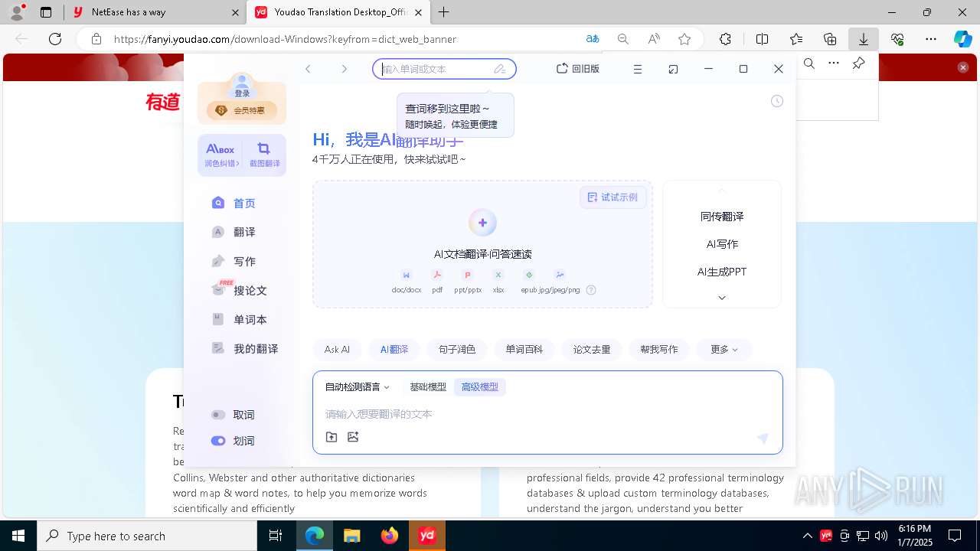Choose the 高级模型 option

pyautogui.click(x=480, y=387)
